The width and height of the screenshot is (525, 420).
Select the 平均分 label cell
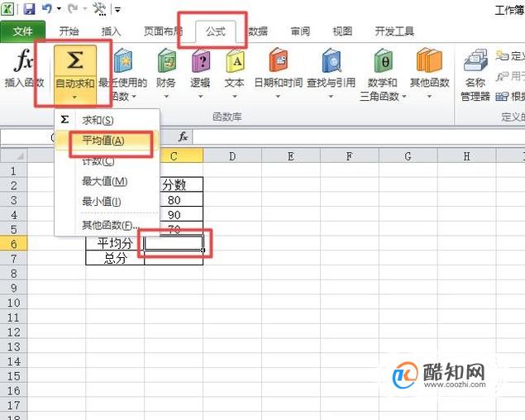(x=115, y=244)
